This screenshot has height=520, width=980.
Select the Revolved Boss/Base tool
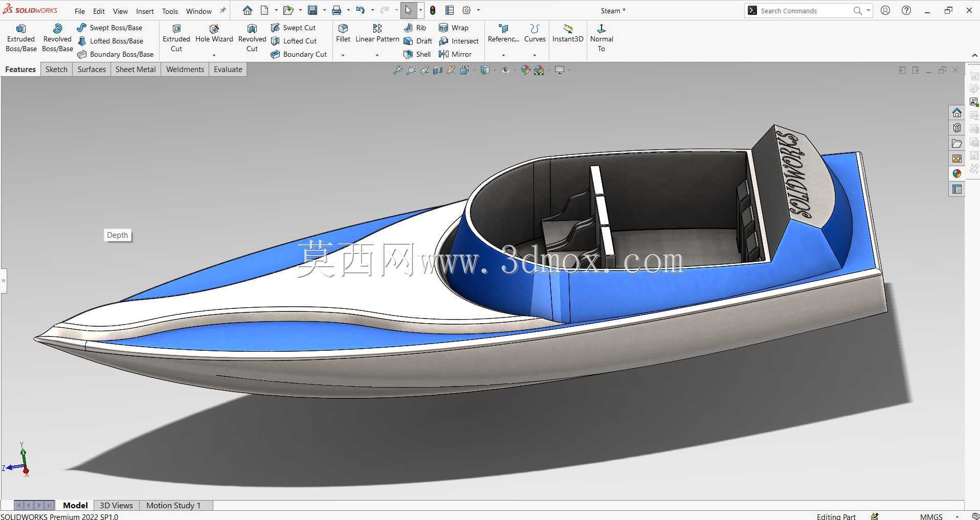click(x=57, y=38)
